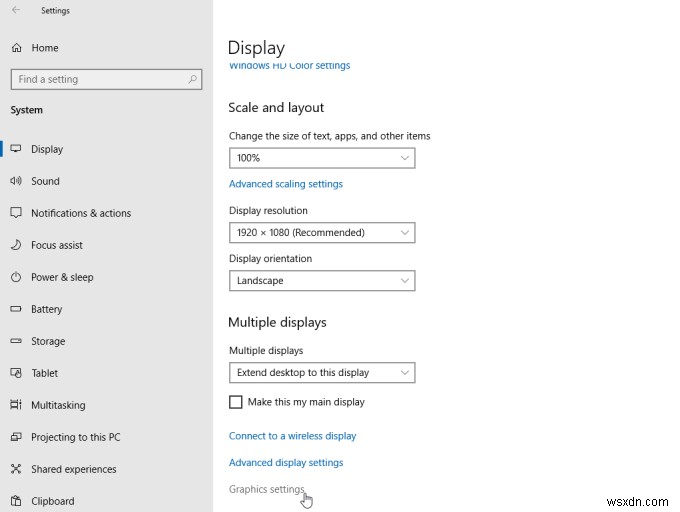Expand the Display orientation Landscape dropdown
The height and width of the screenshot is (512, 680).
coord(321,281)
